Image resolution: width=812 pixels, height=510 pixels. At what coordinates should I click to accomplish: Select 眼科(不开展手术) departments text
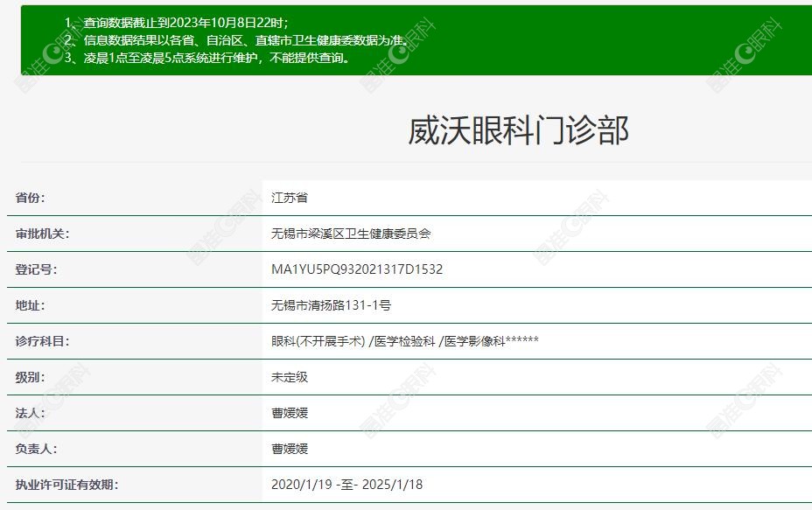(x=404, y=341)
